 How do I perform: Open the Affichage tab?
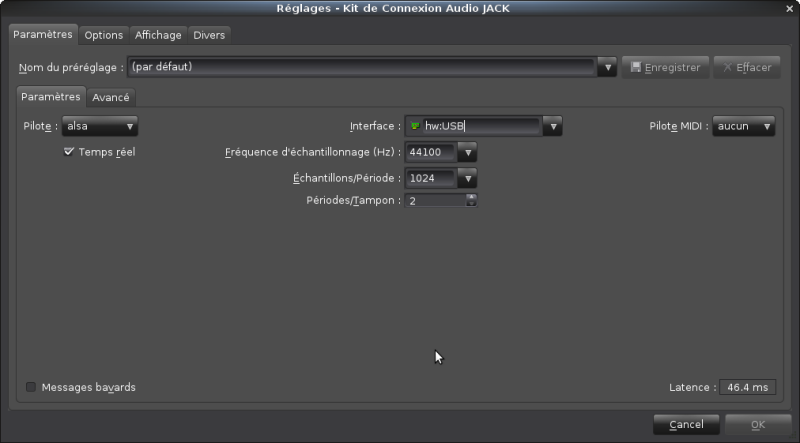[158, 35]
